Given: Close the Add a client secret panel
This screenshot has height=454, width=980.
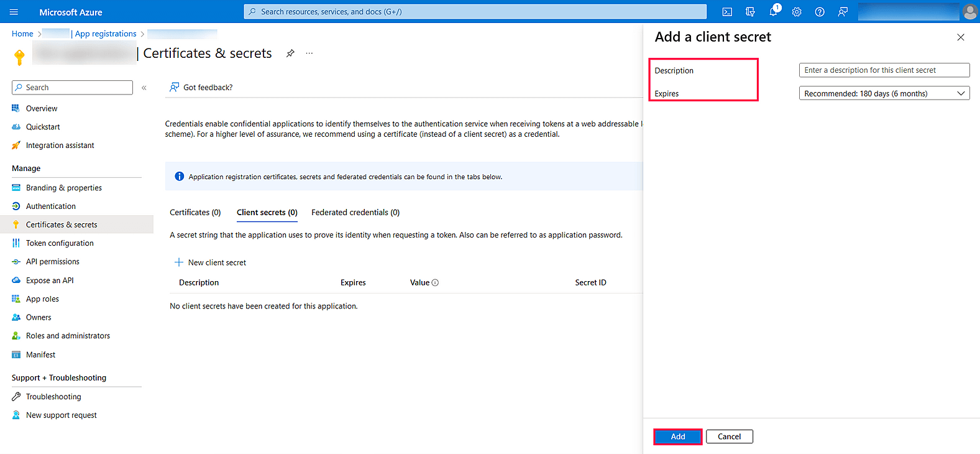Looking at the screenshot, I should pyautogui.click(x=961, y=37).
